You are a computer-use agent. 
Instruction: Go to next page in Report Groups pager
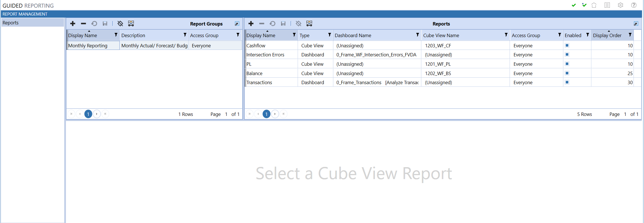(97, 114)
